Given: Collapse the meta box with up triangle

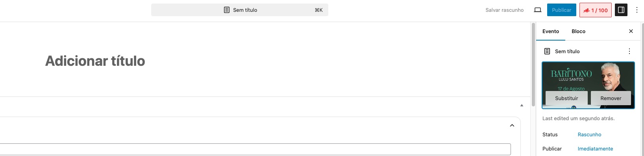Looking at the screenshot, I should (x=522, y=105).
